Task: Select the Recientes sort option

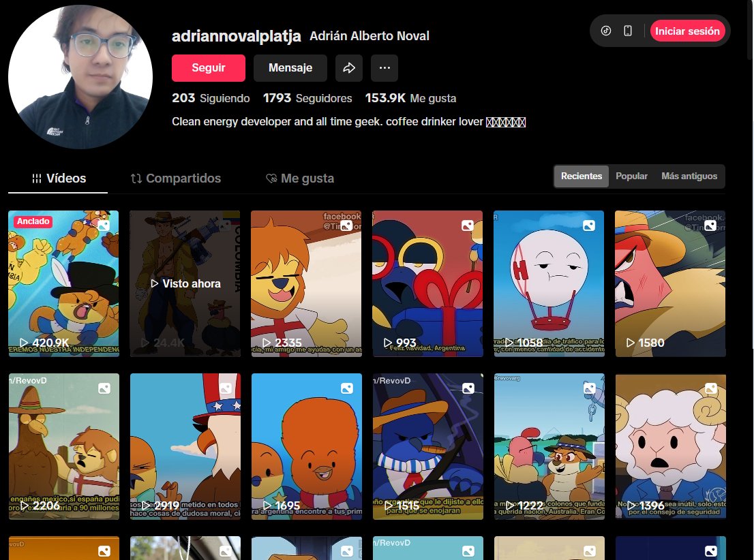Action: pyautogui.click(x=582, y=176)
